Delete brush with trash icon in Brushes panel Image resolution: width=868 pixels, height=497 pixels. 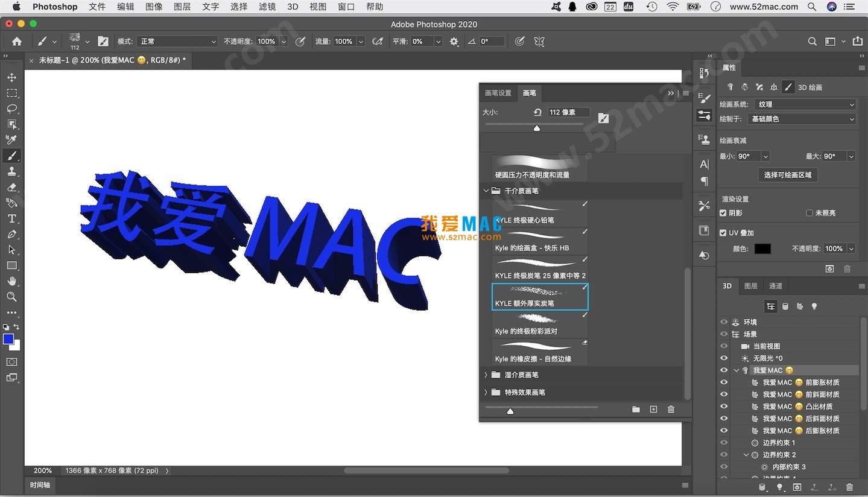pos(671,410)
